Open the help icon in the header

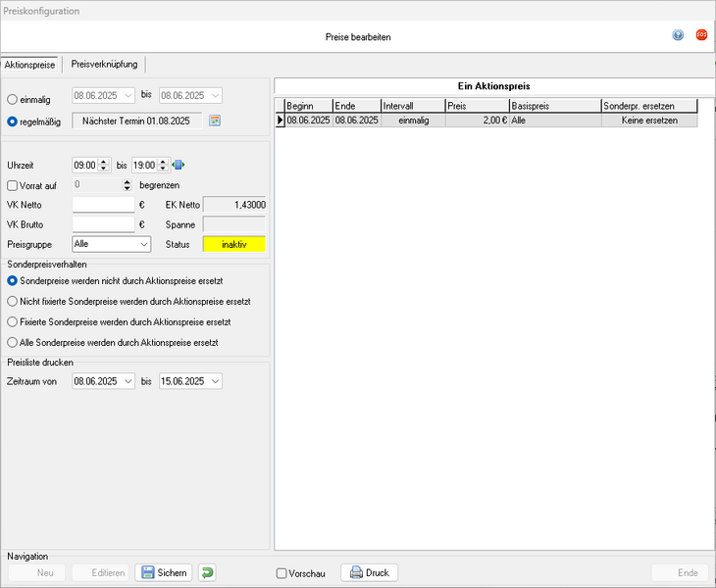click(x=678, y=35)
